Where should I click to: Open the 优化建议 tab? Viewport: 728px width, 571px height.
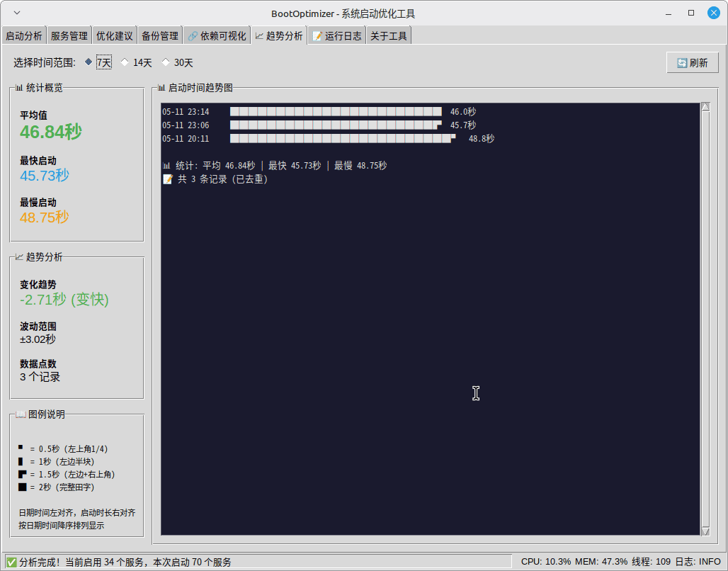(x=115, y=35)
